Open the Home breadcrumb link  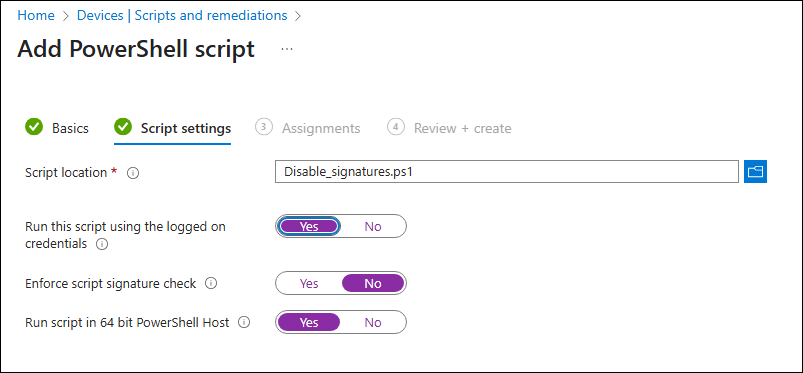coord(36,15)
